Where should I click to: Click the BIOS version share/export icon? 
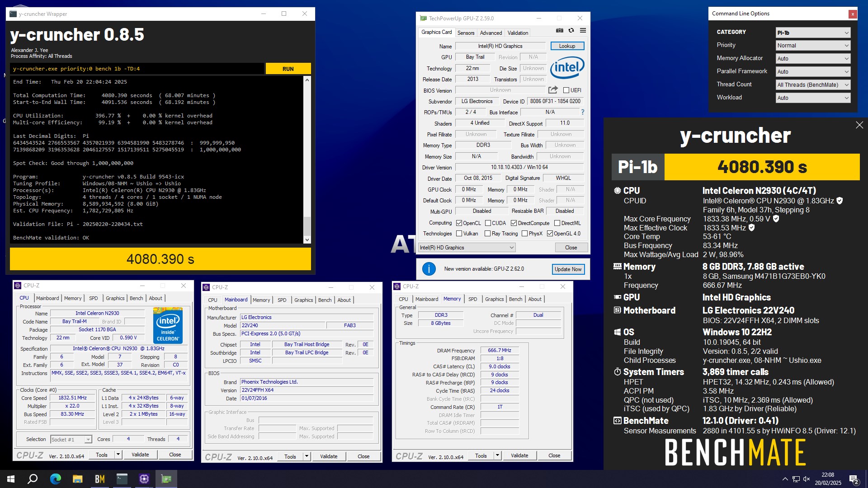click(x=553, y=90)
